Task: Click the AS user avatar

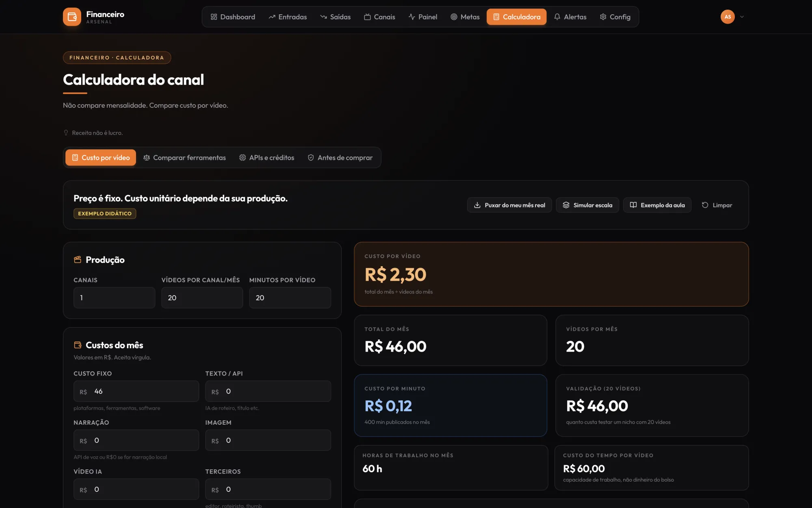Action: 728,17
